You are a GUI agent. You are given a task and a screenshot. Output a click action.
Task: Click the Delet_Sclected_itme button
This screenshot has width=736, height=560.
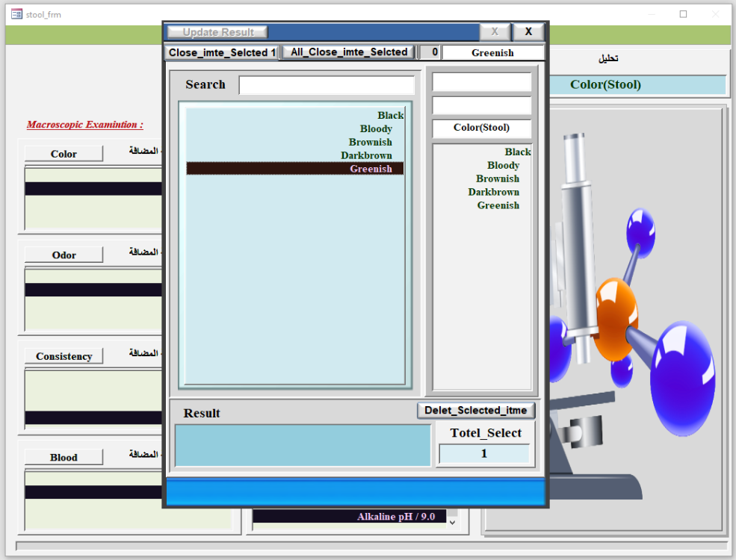tap(476, 410)
